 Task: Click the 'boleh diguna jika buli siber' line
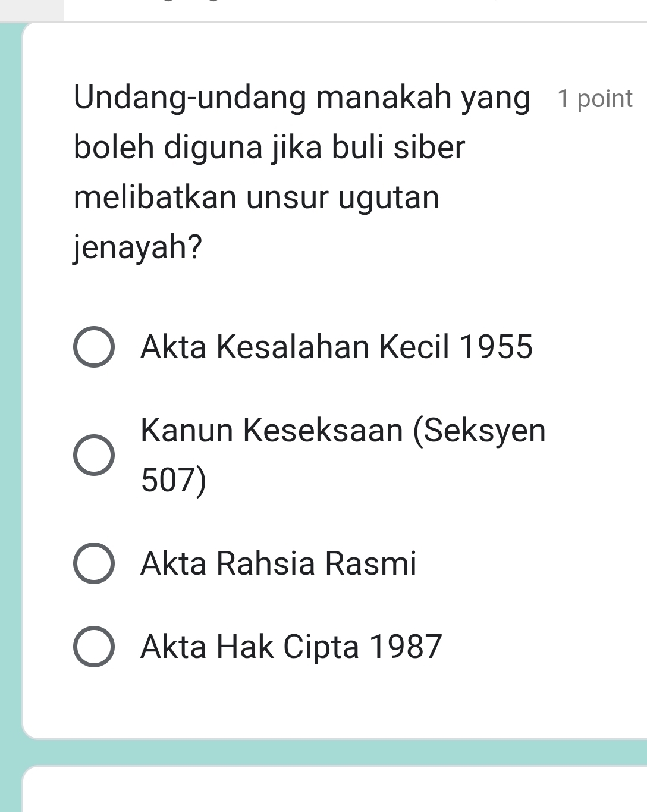pos(269,148)
